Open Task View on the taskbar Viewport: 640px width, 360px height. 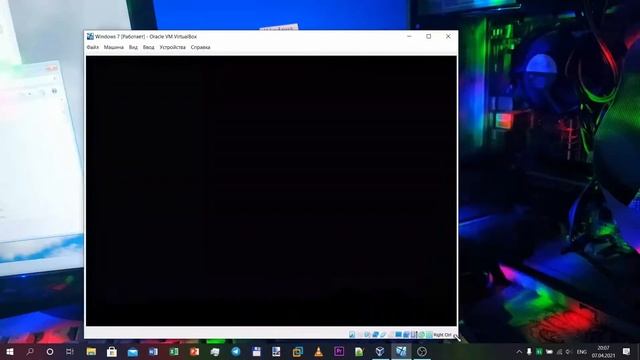click(x=70, y=351)
